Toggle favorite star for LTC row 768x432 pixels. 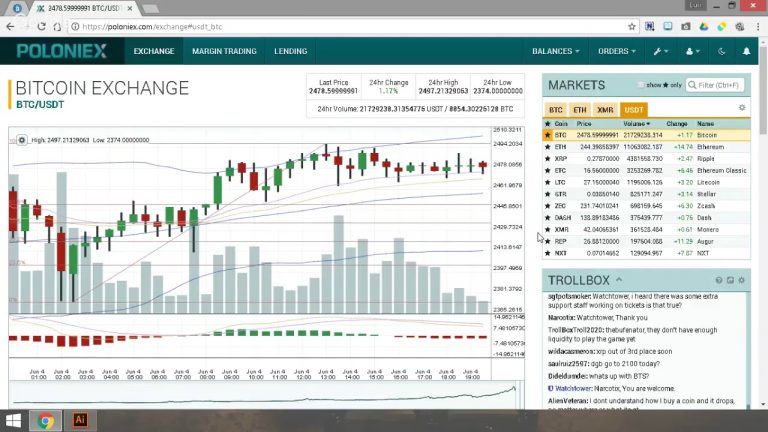pos(548,182)
